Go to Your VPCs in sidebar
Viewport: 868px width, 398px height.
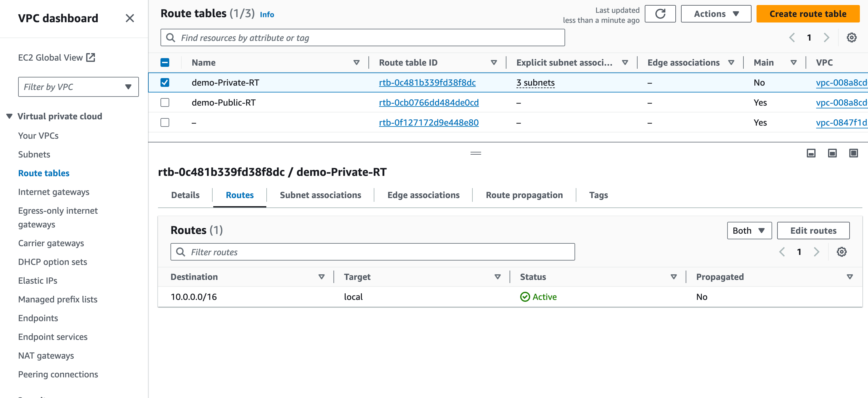point(38,136)
